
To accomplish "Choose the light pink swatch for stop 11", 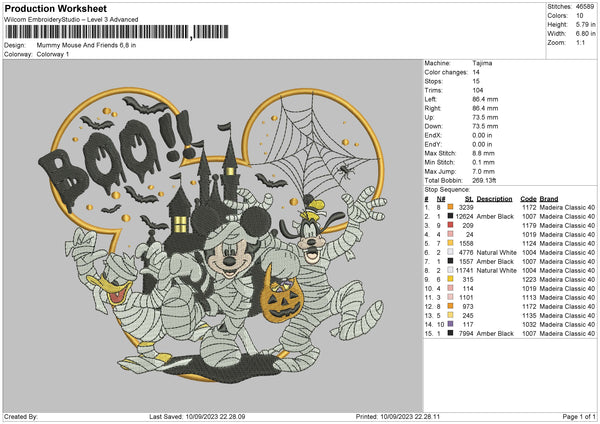I will coord(450,297).
